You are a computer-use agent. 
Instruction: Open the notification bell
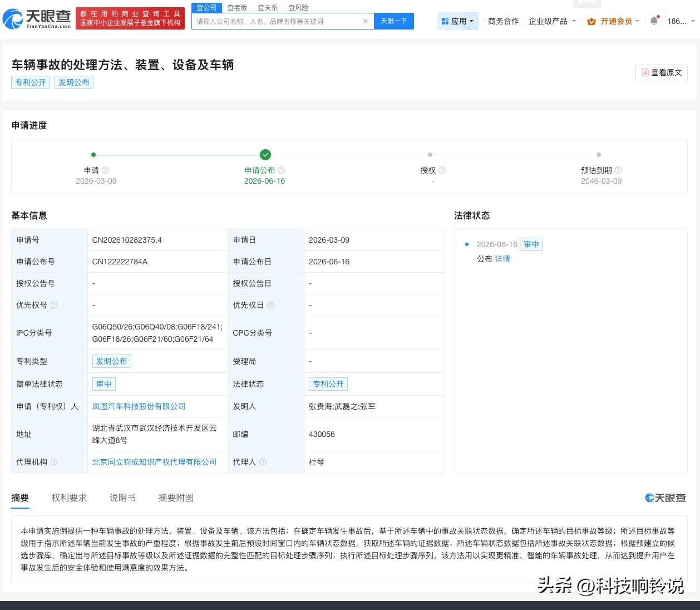point(654,21)
